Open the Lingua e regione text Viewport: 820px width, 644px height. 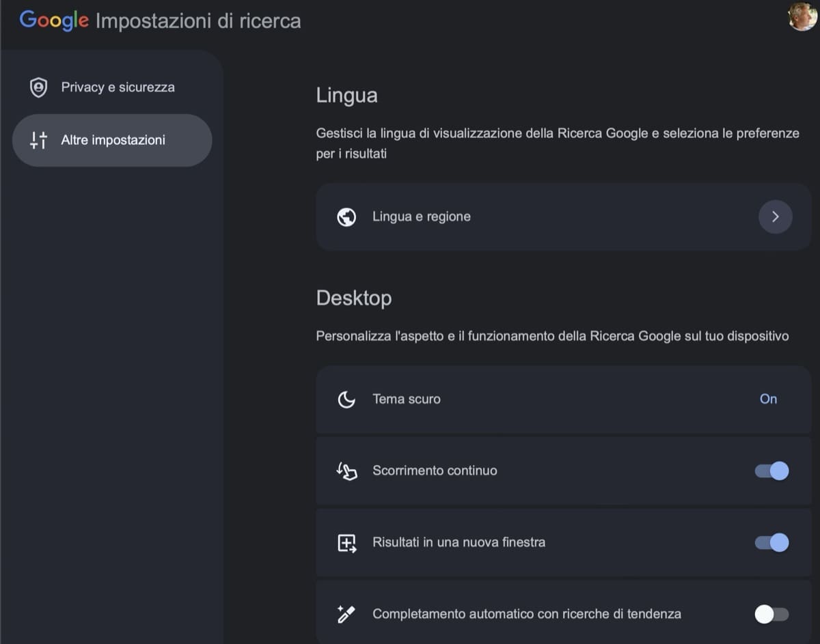click(x=422, y=216)
